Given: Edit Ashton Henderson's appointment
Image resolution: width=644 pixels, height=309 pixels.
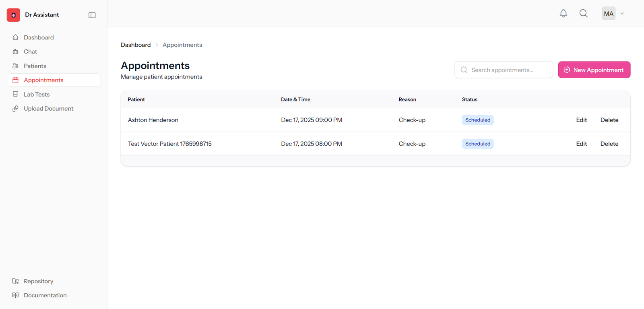Looking at the screenshot, I should coord(581,120).
